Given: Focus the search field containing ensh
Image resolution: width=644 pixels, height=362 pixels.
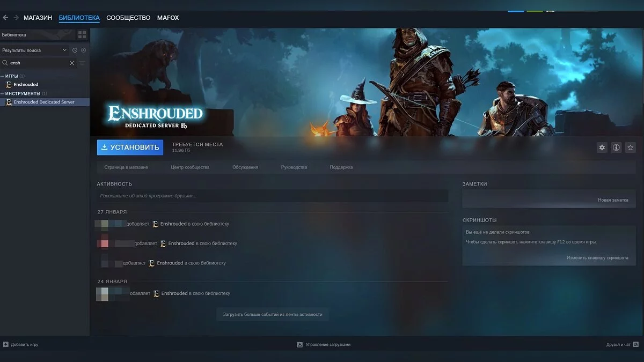Looking at the screenshot, I should [x=39, y=63].
